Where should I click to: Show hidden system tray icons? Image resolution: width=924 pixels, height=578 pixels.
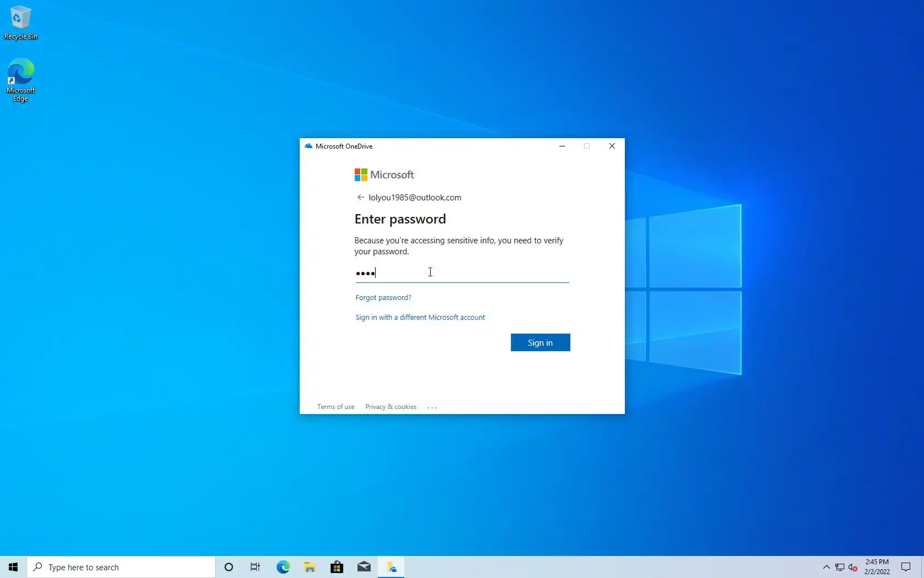point(826,567)
